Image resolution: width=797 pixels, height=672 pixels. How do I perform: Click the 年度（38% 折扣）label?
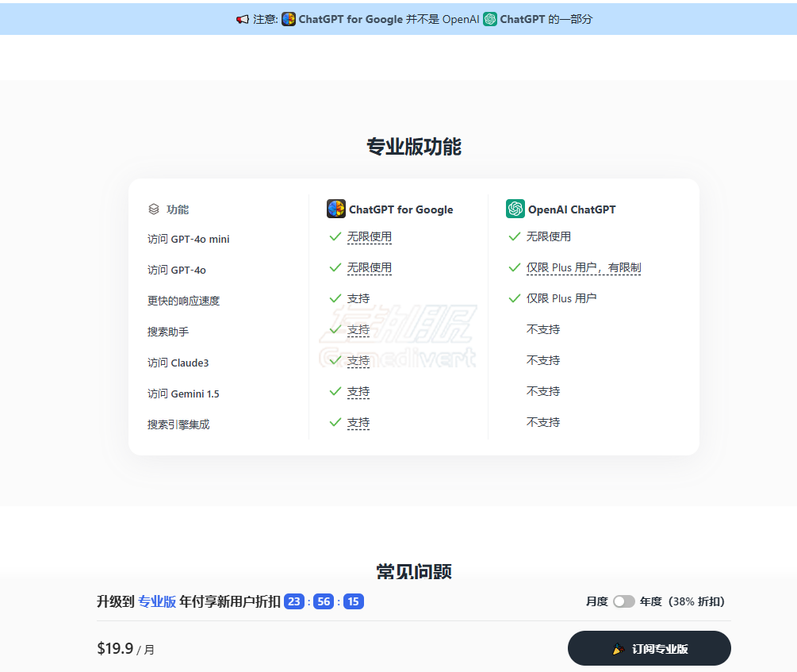point(682,601)
